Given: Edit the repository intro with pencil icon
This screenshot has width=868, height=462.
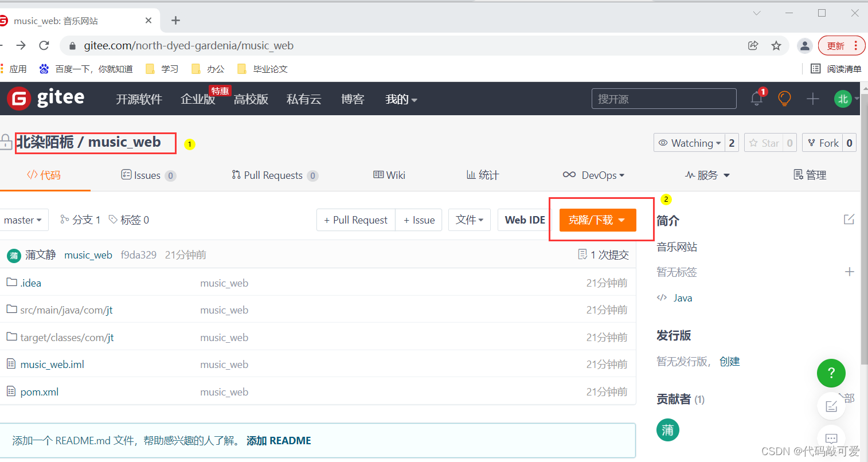Looking at the screenshot, I should pyautogui.click(x=849, y=219).
